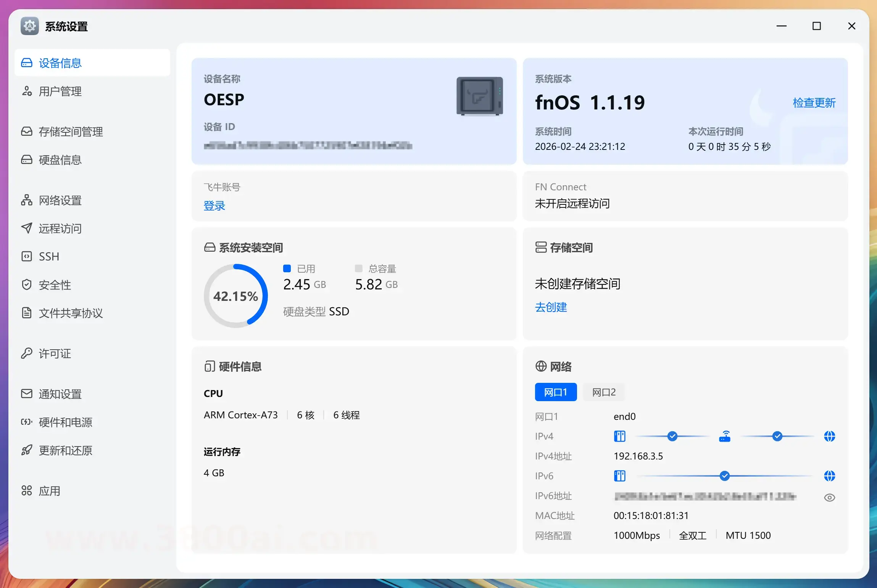
Task: Open 更新和还原 page
Action: coord(66,450)
